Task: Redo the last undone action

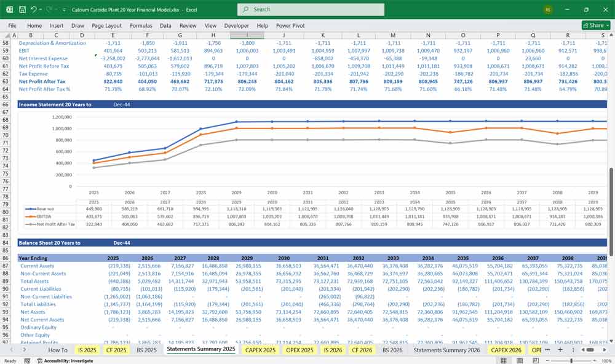Action: pos(47,9)
